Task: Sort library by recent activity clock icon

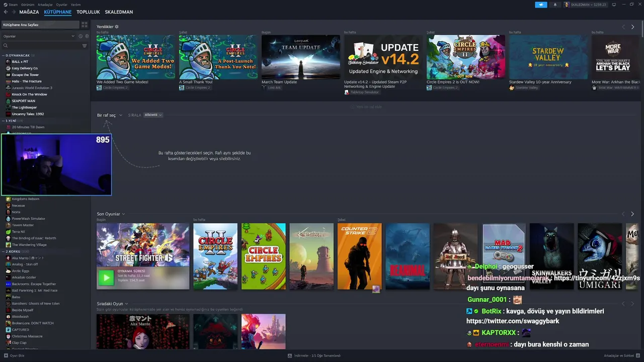Action: pos(80,36)
